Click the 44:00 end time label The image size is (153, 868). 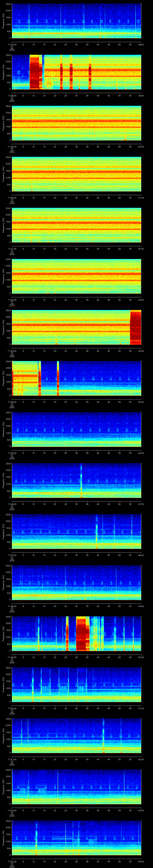(x=141, y=351)
